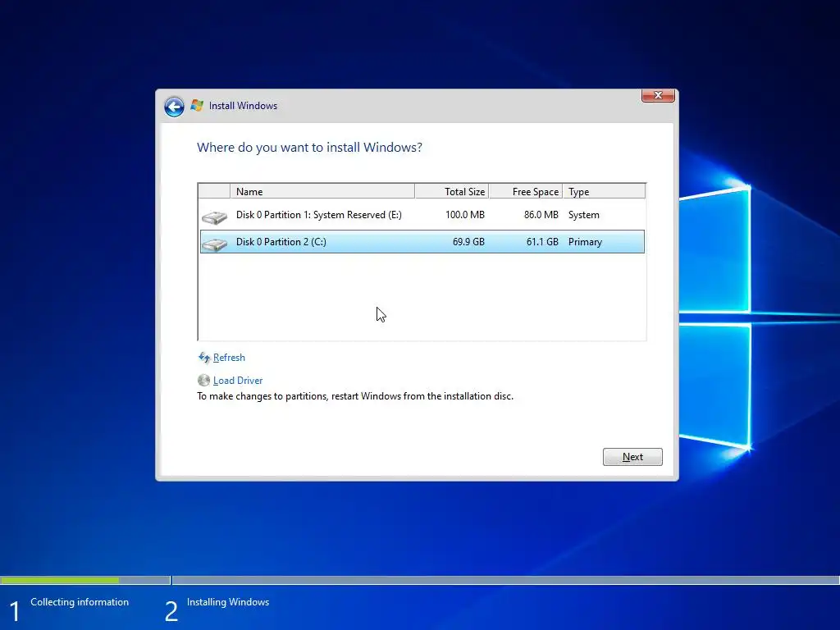
Task: Click the Windows flag icon in title bar
Action: 197,106
